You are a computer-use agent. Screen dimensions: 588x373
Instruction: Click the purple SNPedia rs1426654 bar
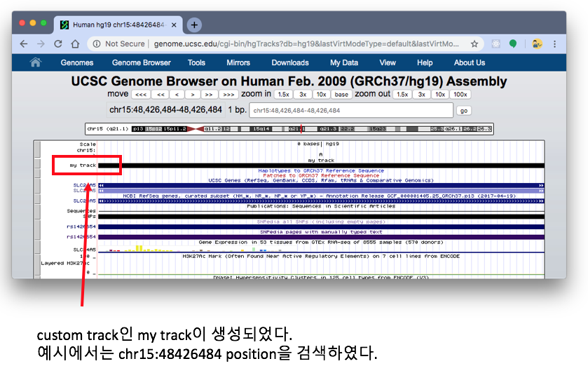pos(321,237)
